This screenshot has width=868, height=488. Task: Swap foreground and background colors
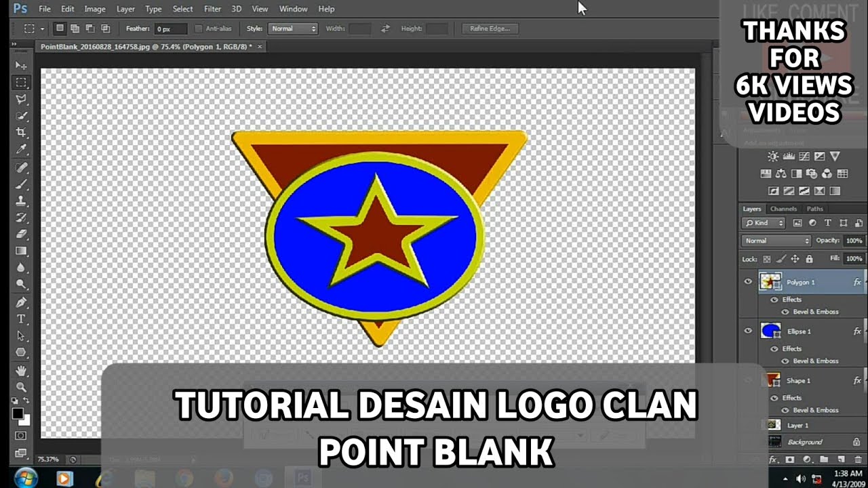26,401
